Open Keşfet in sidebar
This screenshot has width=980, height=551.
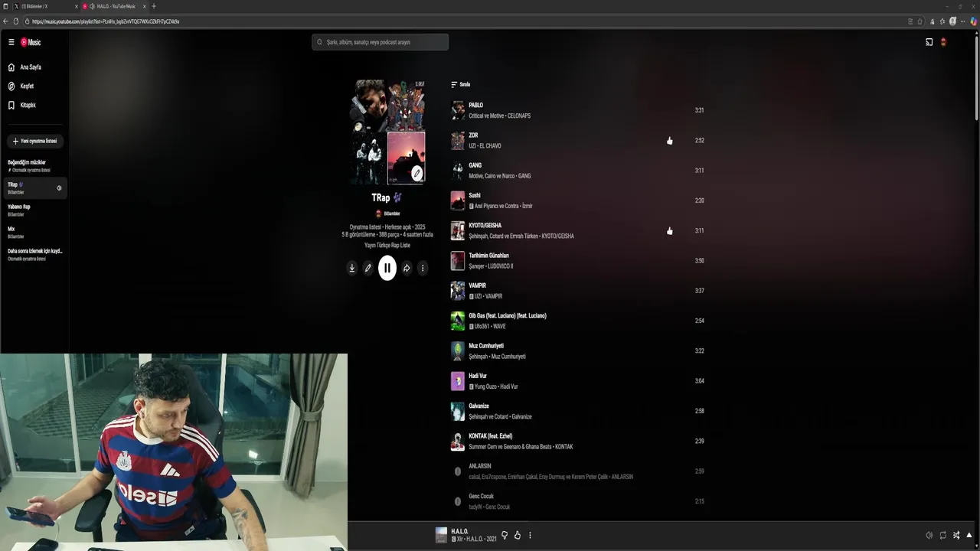pyautogui.click(x=21, y=86)
